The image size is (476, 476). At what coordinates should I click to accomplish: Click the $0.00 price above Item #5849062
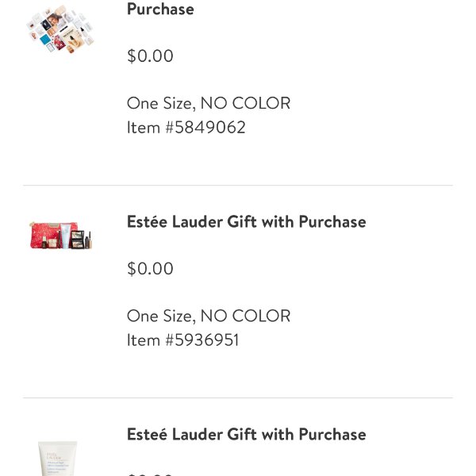[150, 56]
